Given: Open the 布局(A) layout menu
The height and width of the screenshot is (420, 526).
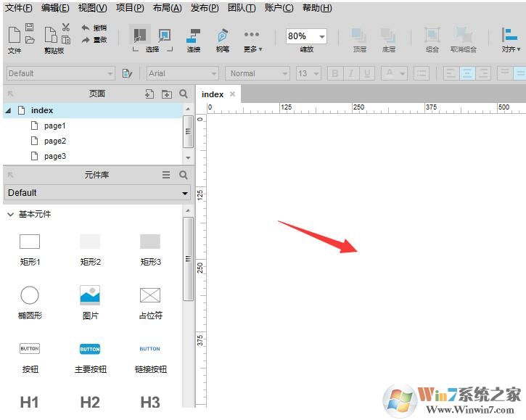Looking at the screenshot, I should tap(167, 8).
